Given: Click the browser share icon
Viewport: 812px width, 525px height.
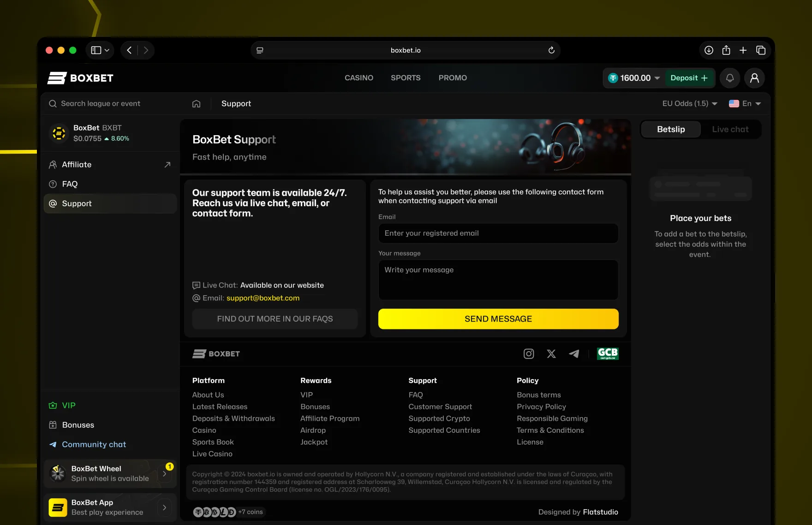Looking at the screenshot, I should [726, 50].
